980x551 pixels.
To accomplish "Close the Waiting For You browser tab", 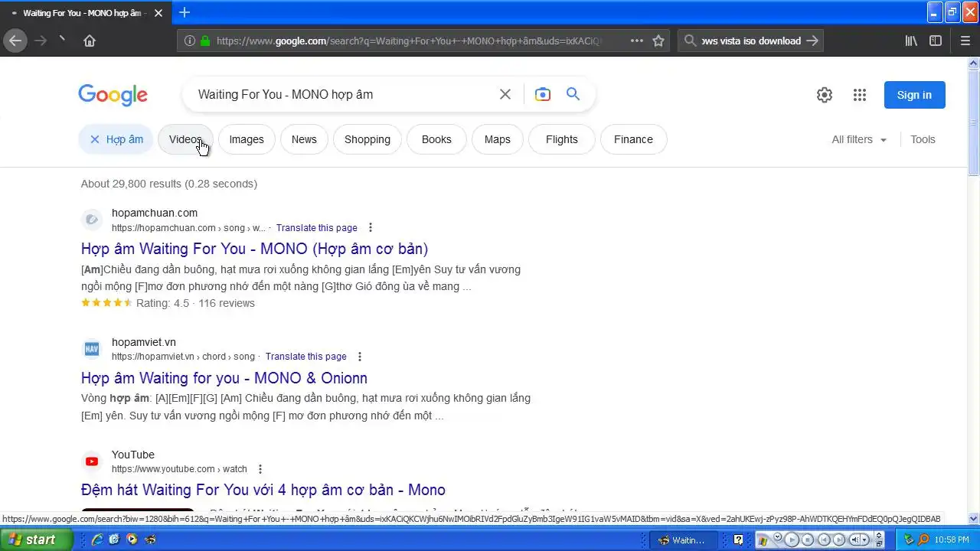I will (x=158, y=13).
